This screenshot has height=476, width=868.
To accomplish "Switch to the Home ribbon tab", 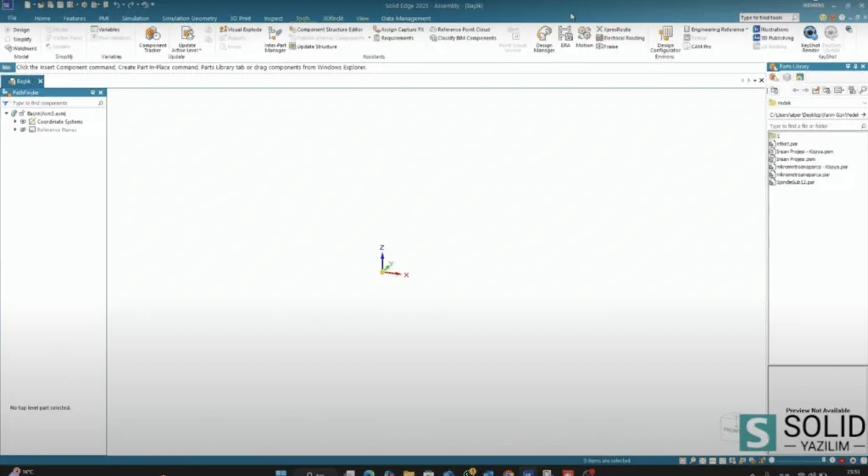I will [x=42, y=19].
